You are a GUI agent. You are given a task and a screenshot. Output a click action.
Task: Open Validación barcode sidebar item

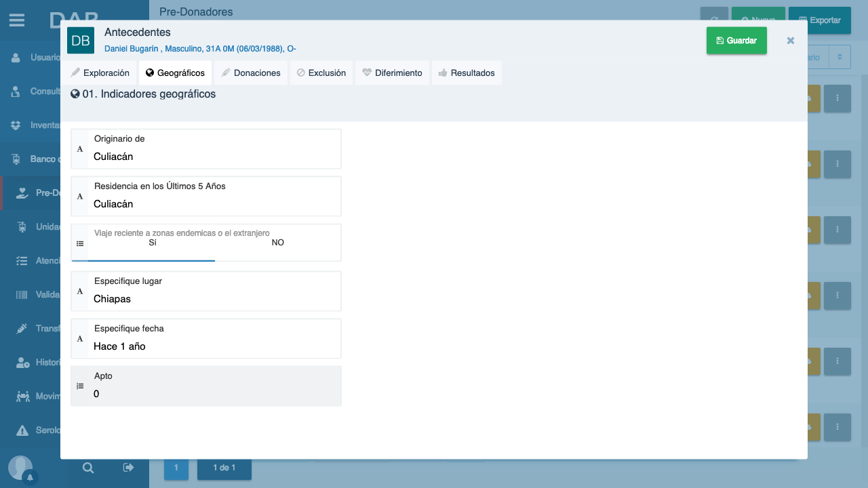[x=31, y=295]
